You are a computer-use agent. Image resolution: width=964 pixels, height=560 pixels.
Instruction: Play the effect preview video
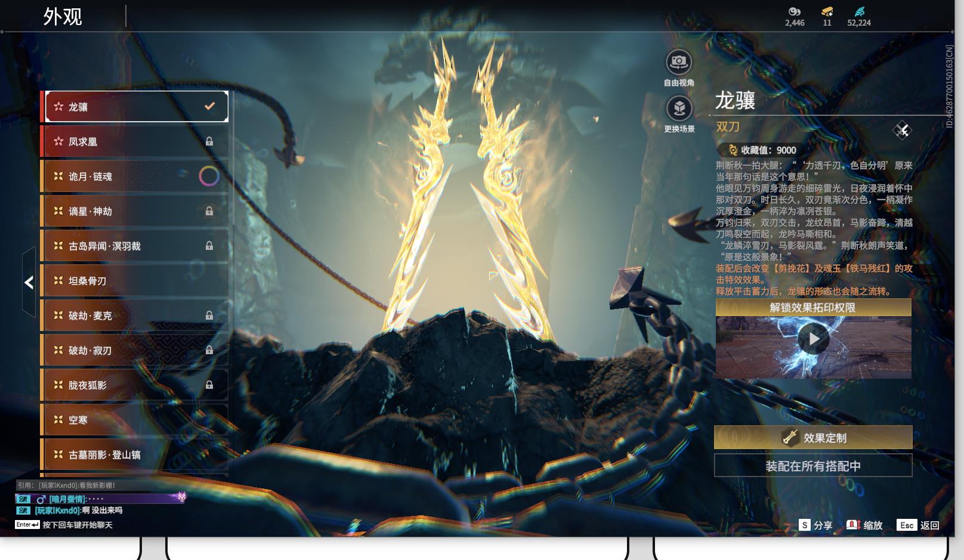814,339
